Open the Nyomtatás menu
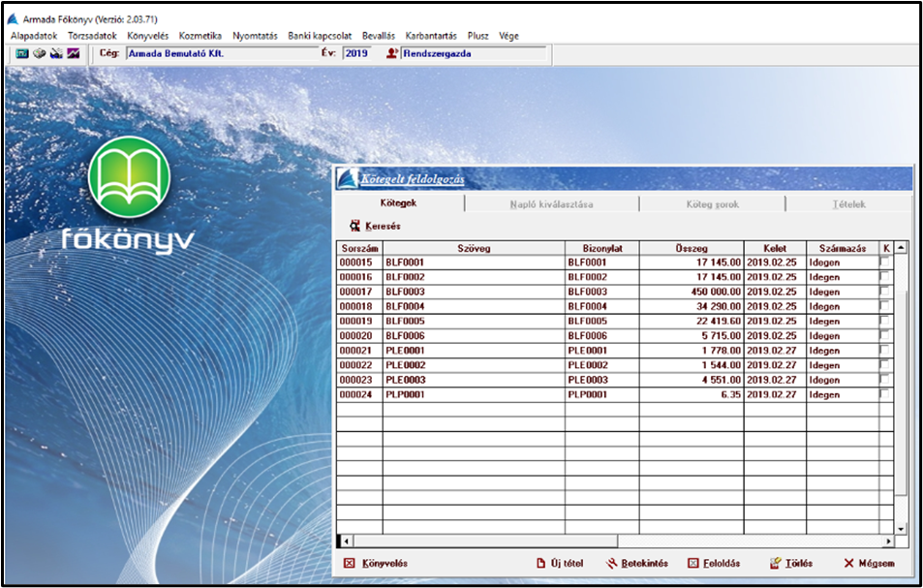This screenshot has width=923, height=588. coord(255,36)
